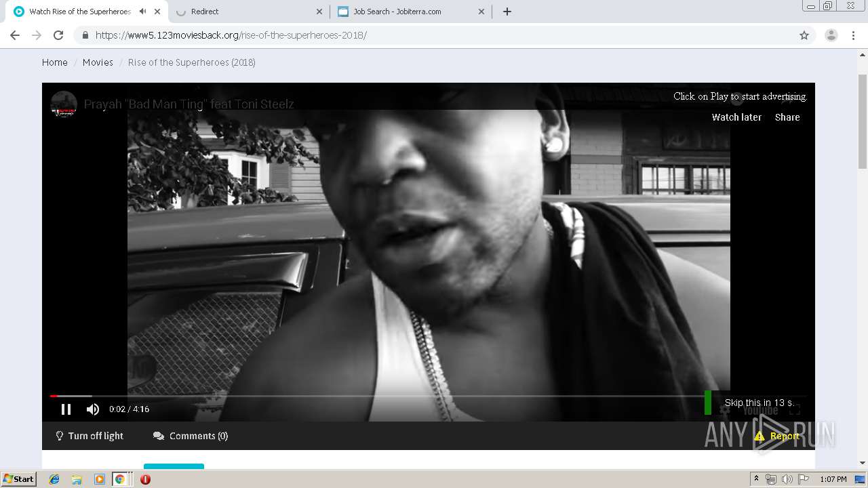868x488 pixels.
Task: Mute the video volume speaker icon
Action: (x=93, y=409)
